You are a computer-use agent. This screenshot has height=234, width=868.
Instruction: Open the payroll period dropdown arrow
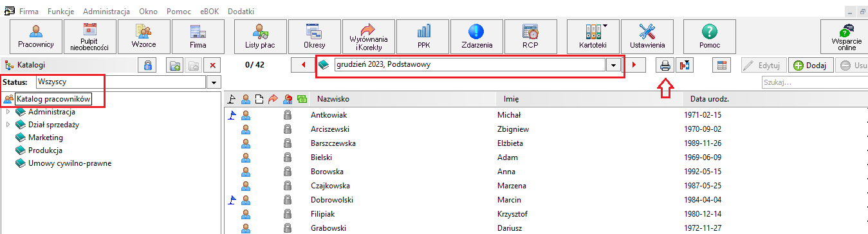614,65
